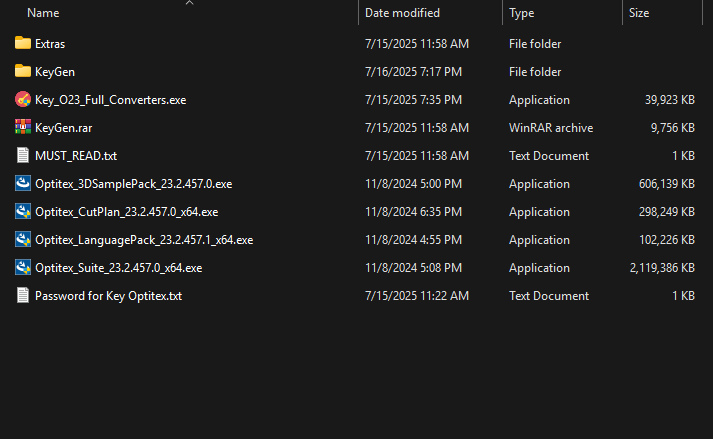Click the sort arrow above the Name column

[x=188, y=3]
